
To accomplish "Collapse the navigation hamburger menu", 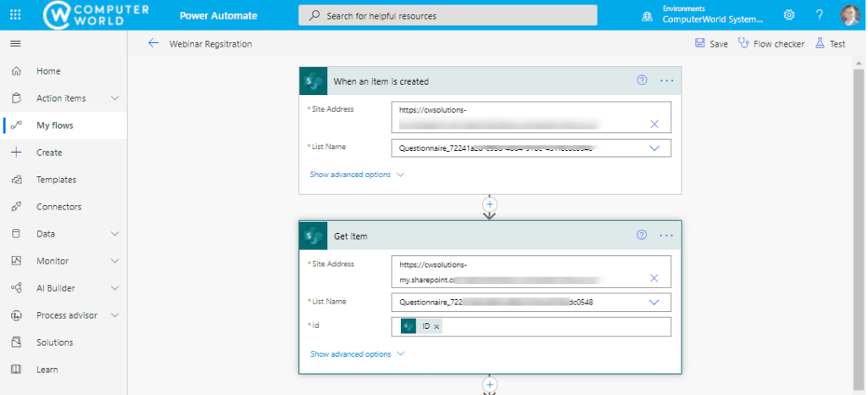I will click(15, 44).
